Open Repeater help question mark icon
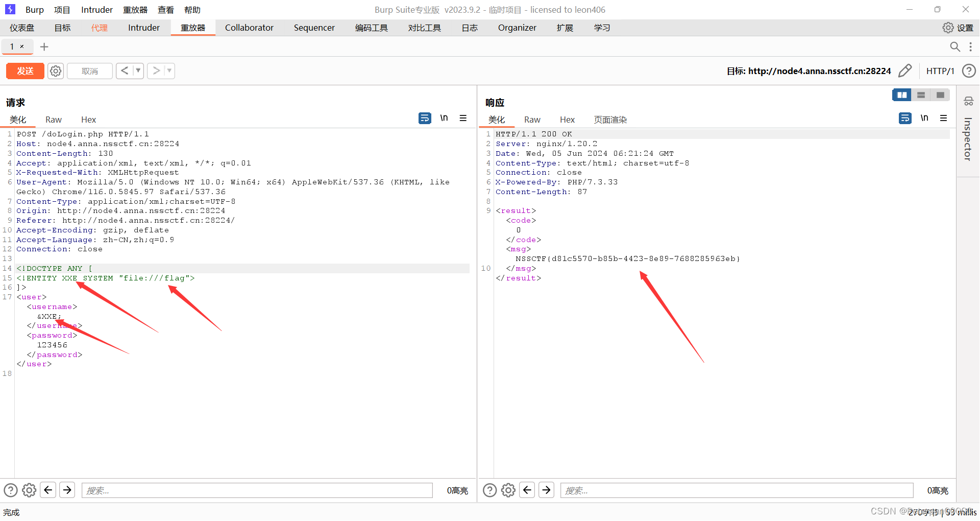Image resolution: width=980 pixels, height=521 pixels. (969, 70)
